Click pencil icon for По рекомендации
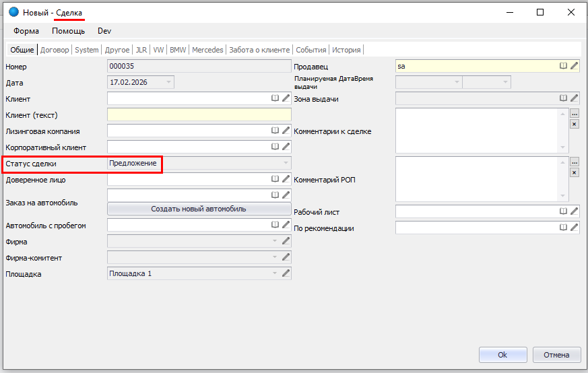The image size is (588, 373). (575, 228)
